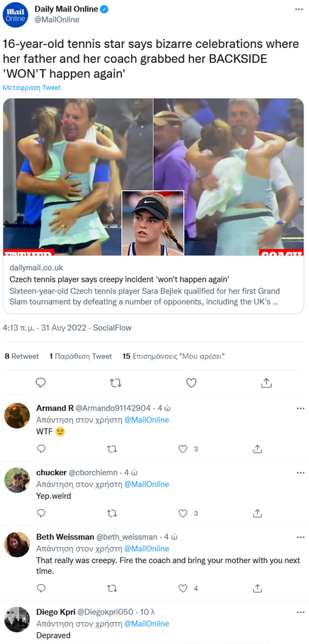The height and width of the screenshot is (644, 309).
Task: Retweet chucker's reply
Action: [x=112, y=513]
